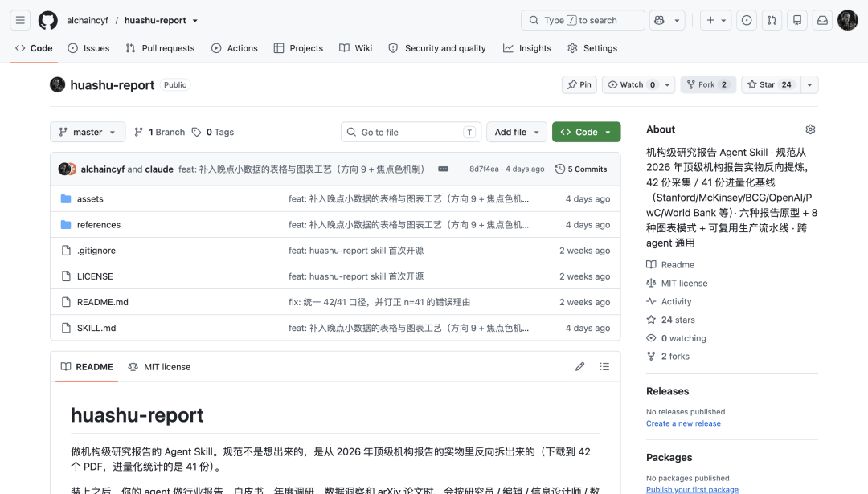The image size is (868, 494).
Task: Open commit hash 8d7f4ea
Action: (x=484, y=169)
